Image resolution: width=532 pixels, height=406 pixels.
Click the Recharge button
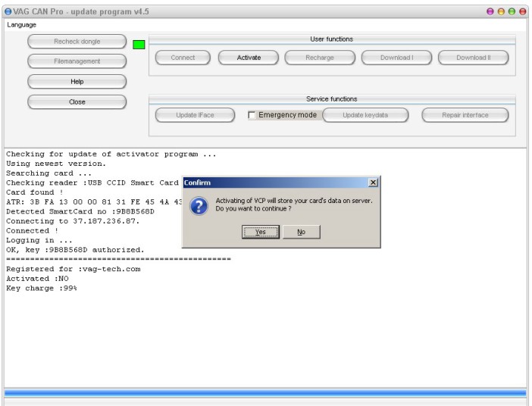pyautogui.click(x=320, y=58)
